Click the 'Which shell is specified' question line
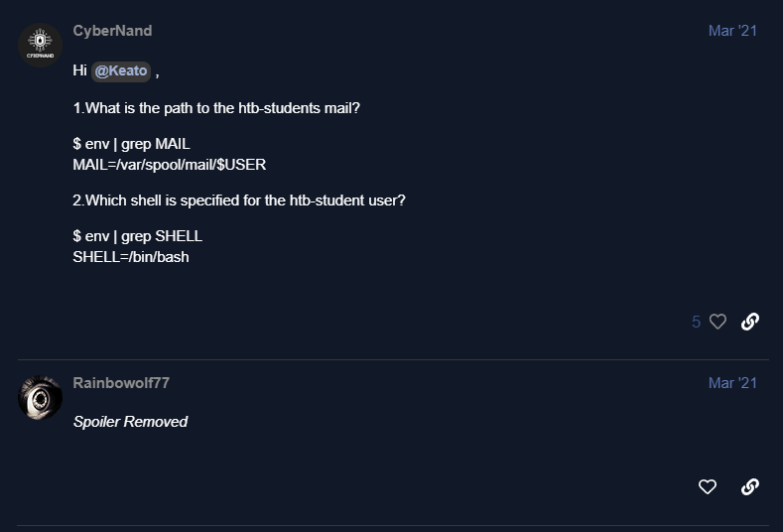The height and width of the screenshot is (532, 783). (239, 200)
